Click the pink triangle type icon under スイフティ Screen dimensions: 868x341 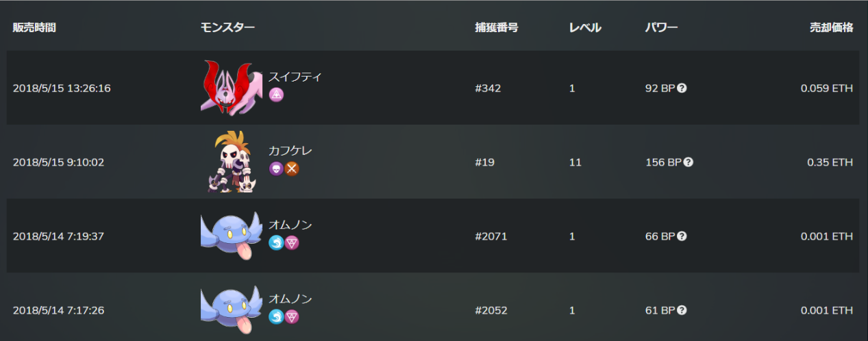tap(276, 94)
